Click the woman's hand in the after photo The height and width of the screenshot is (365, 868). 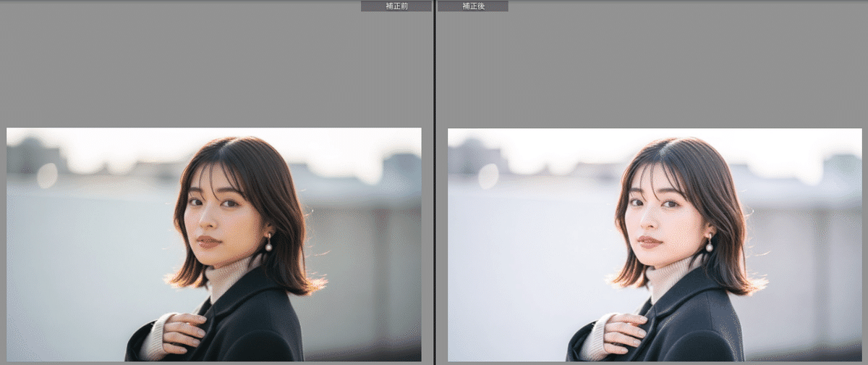626,331
